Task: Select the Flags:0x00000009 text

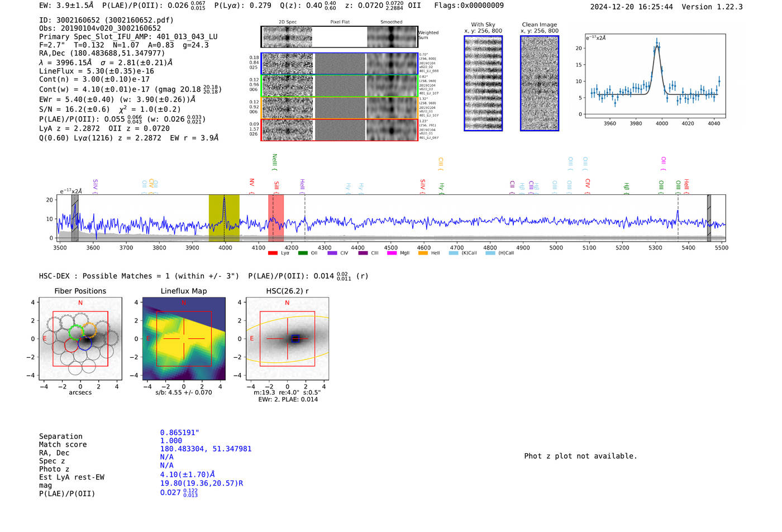Action: point(469,6)
